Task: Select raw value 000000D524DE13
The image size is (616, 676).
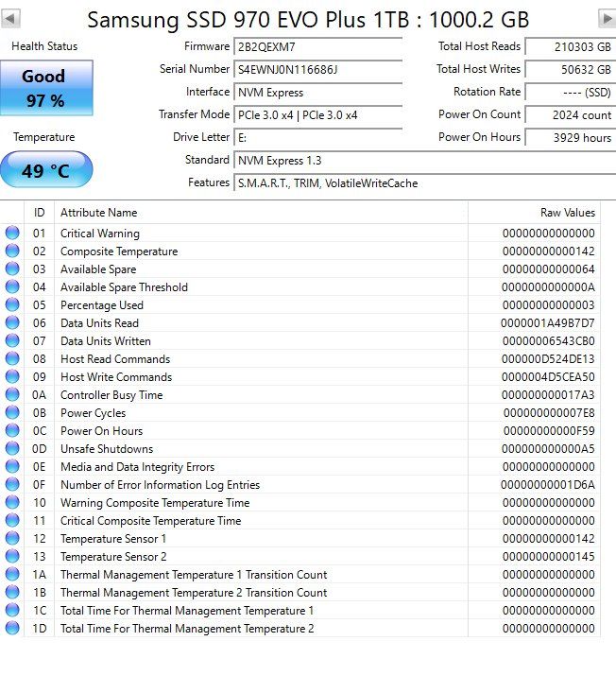Action: pyautogui.click(x=548, y=359)
